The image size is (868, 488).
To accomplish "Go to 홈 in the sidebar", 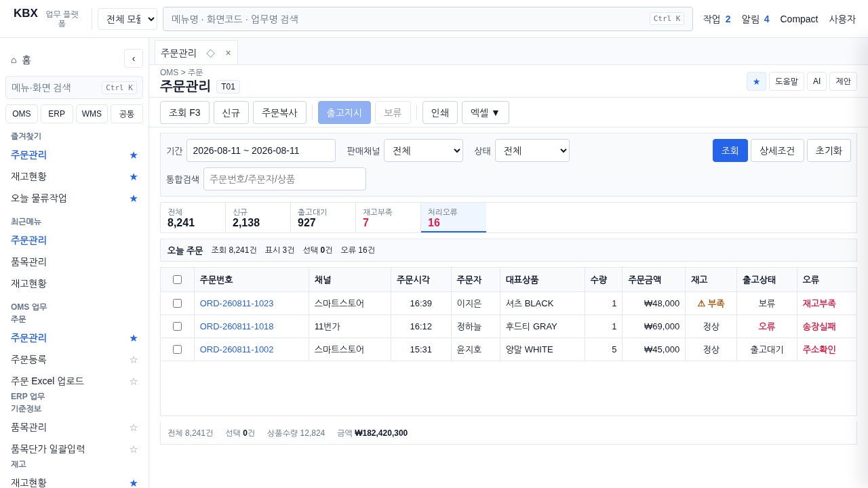I will click(21, 60).
